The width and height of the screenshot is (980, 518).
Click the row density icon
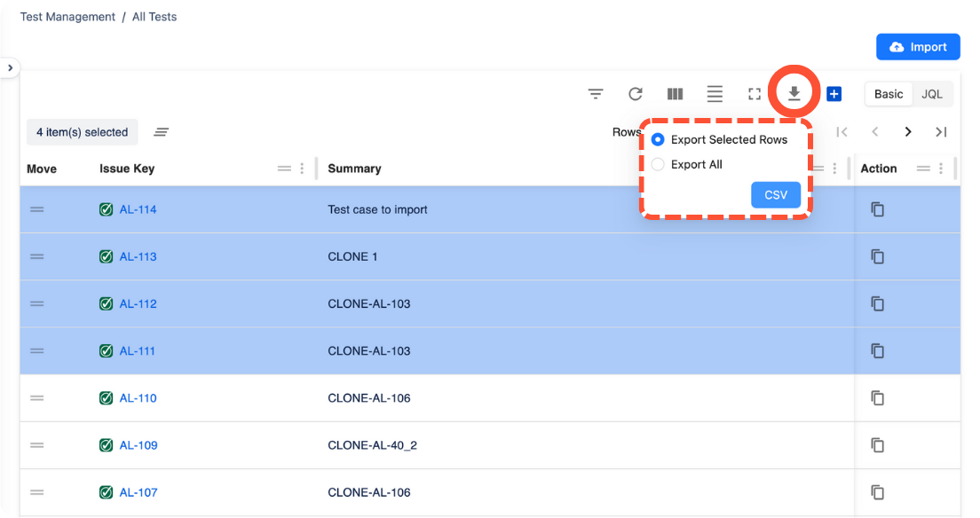pos(715,94)
